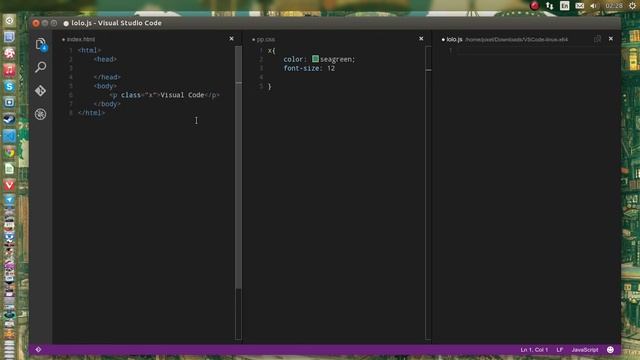Click Visual Studio Code dock icon
This screenshot has width=640, height=360.
click(x=9, y=136)
